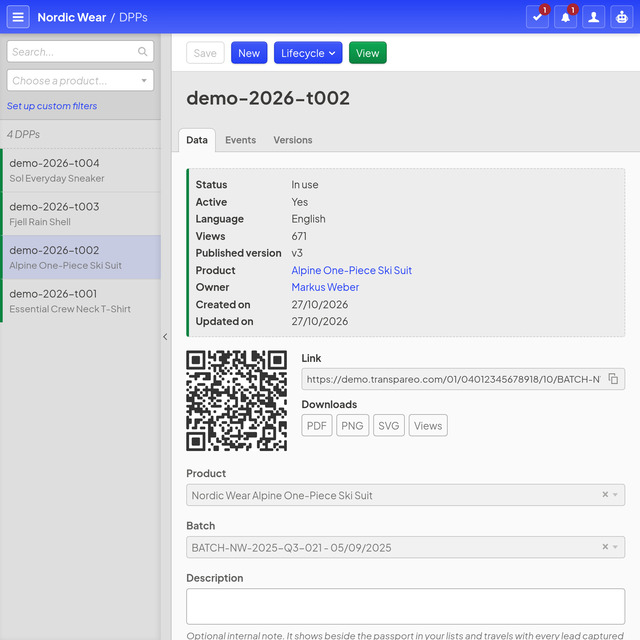Select demo-2026-t001 Essential Crew Neck T-Shirt
Image resolution: width=640 pixels, height=640 pixels.
(81, 301)
